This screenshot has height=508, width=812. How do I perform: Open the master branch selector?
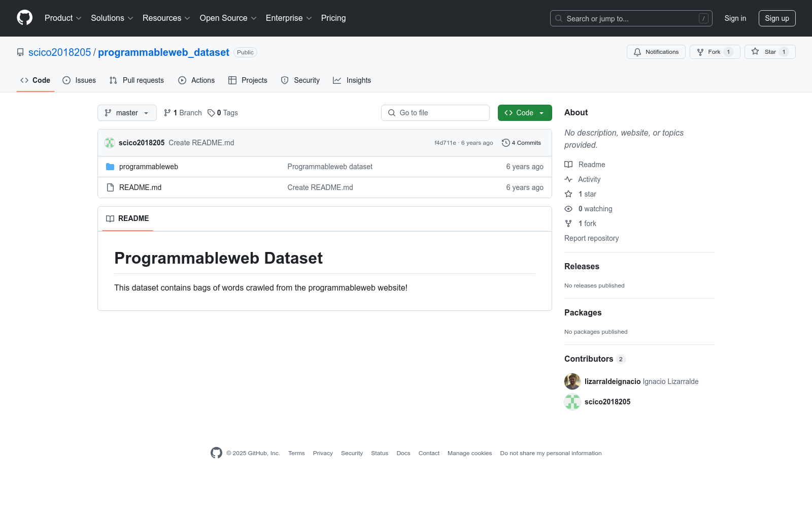(127, 113)
